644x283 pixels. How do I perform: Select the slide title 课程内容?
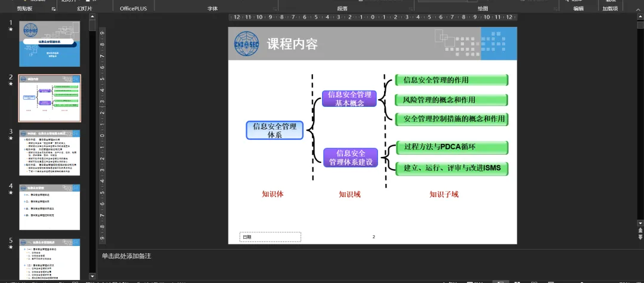[292, 44]
